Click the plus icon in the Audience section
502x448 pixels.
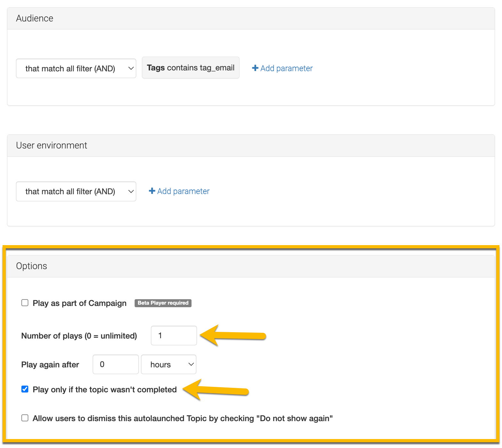coord(255,68)
